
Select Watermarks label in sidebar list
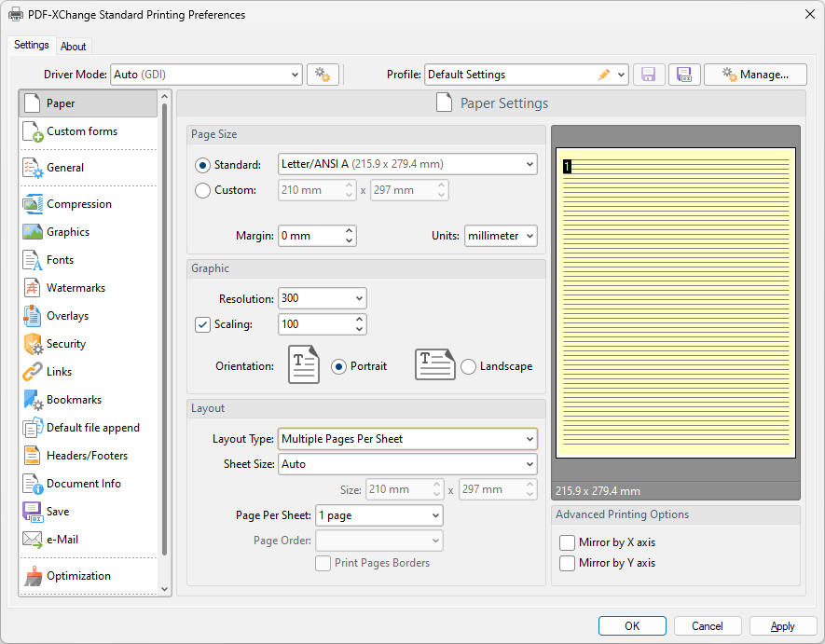click(76, 288)
